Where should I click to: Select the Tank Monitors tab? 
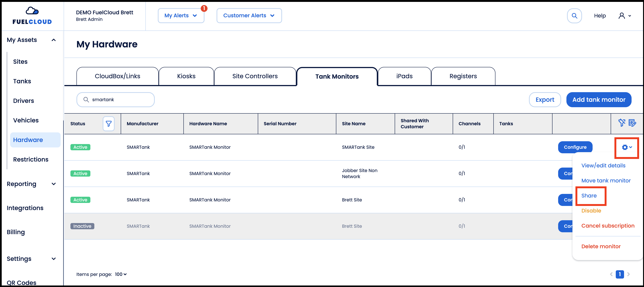337,76
